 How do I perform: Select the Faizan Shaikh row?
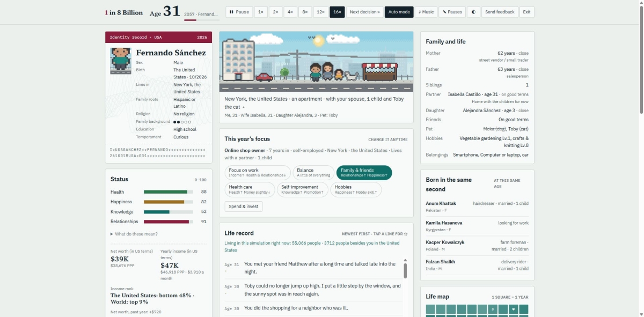477,264
